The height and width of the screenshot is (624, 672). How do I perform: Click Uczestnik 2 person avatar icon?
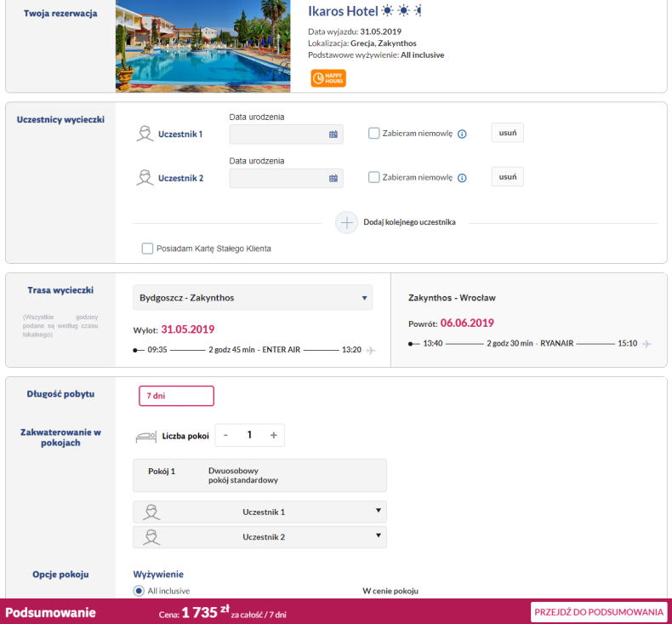[145, 178]
